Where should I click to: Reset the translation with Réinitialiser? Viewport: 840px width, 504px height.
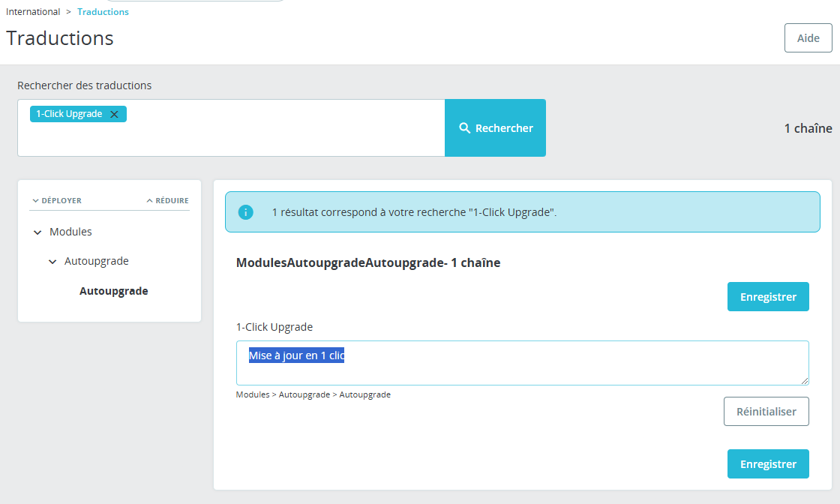(x=766, y=411)
